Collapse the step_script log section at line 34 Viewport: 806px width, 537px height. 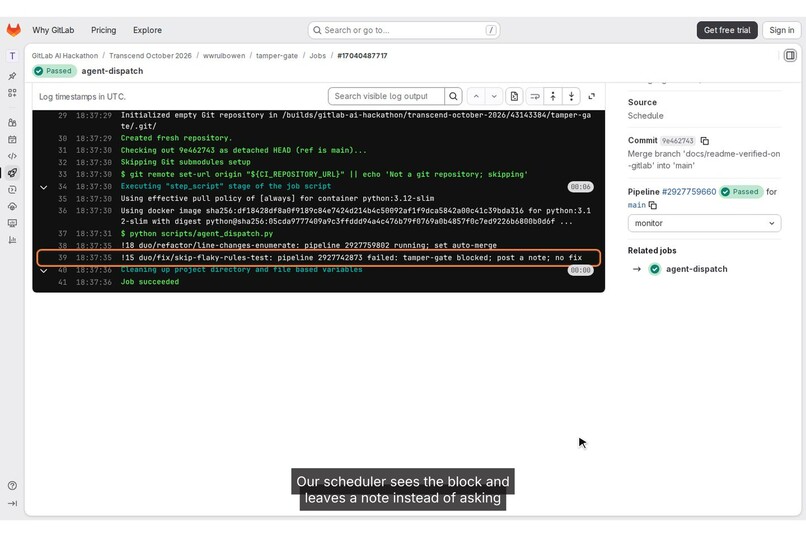click(x=44, y=187)
